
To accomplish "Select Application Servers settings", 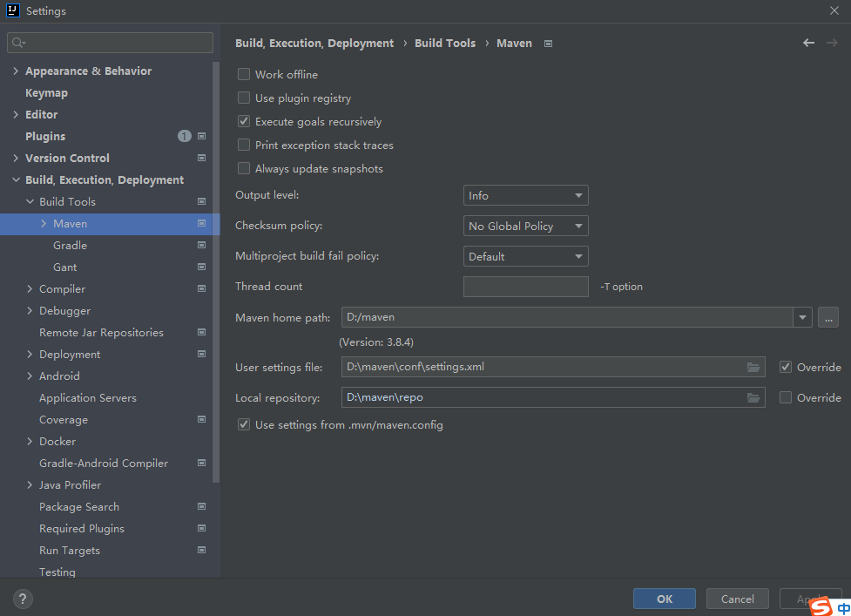I will point(88,398).
